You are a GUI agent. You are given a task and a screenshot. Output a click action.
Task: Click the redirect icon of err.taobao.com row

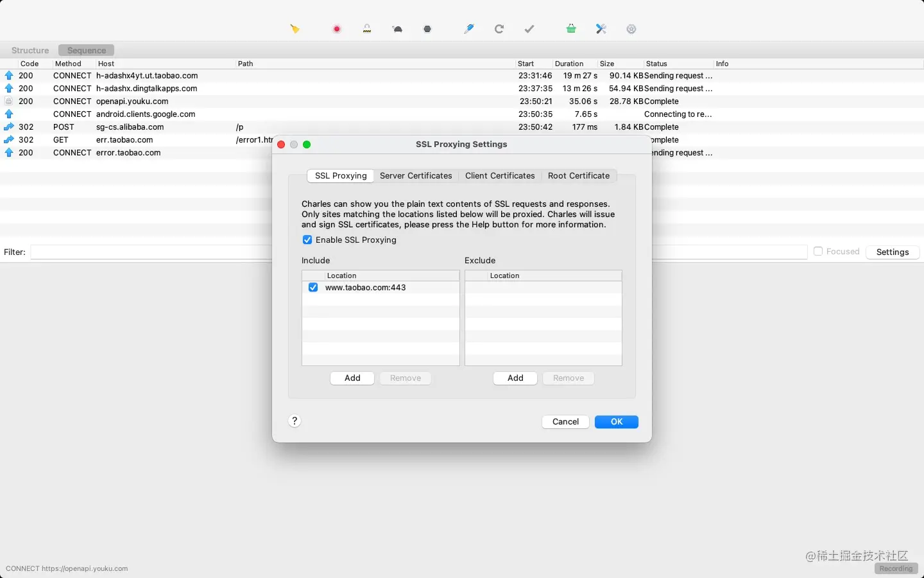tap(9, 140)
